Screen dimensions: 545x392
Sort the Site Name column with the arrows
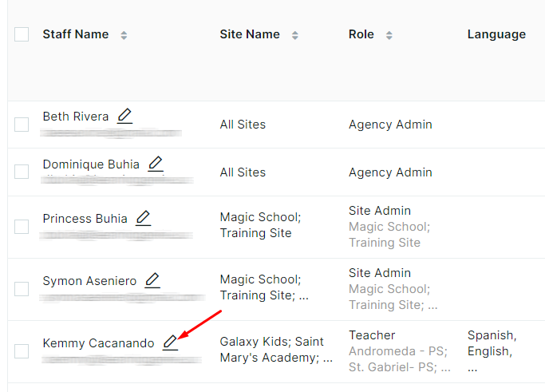(294, 35)
